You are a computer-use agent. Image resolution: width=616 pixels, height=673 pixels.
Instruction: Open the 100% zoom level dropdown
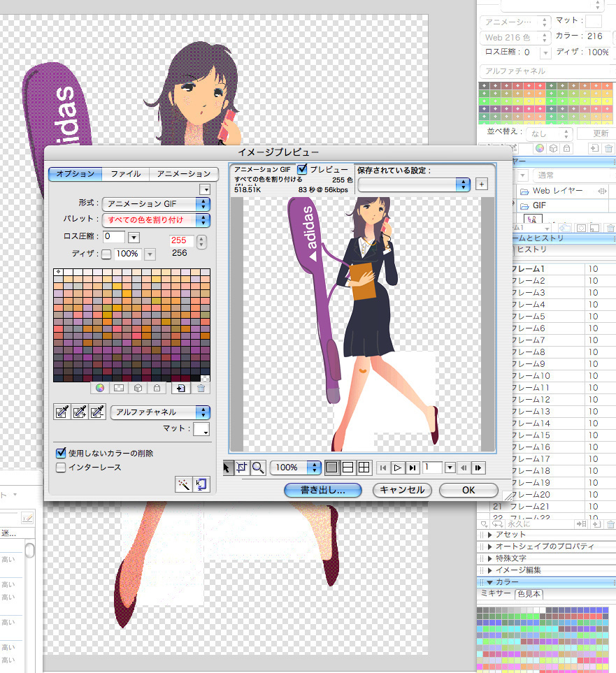click(x=296, y=468)
